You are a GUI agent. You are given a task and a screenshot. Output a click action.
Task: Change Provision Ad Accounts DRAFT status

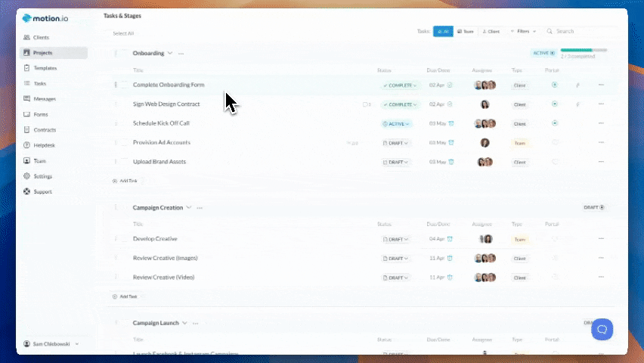[395, 143]
